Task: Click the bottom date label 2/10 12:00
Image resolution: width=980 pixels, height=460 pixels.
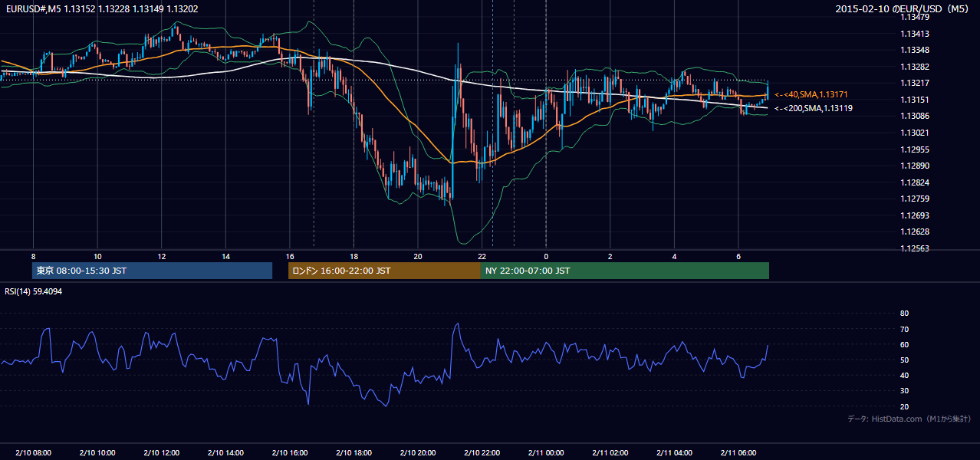Action: point(161,453)
